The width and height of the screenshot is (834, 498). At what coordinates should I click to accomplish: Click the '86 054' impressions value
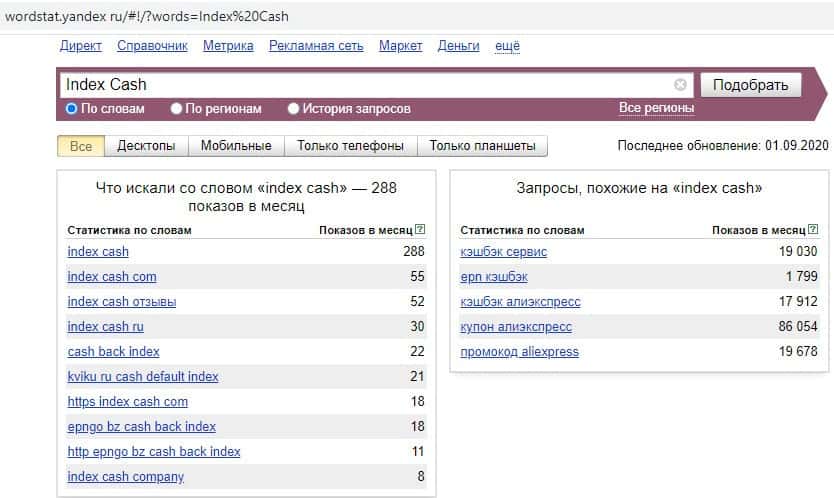click(798, 326)
